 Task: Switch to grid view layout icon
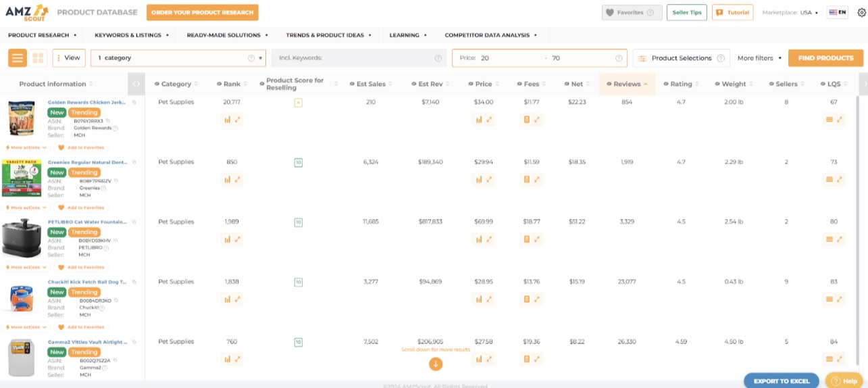pos(38,58)
